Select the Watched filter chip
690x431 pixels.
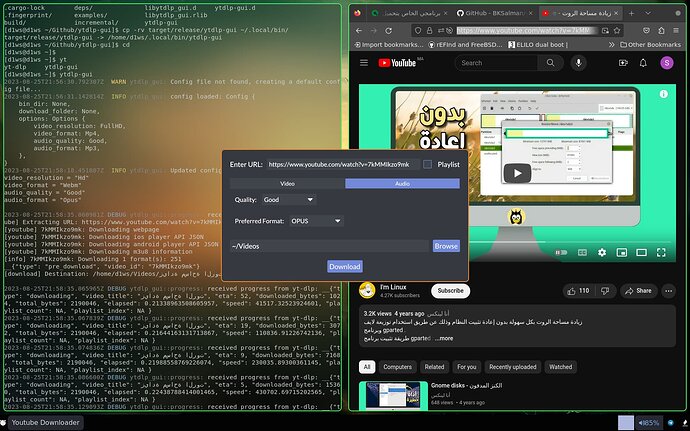(561, 367)
